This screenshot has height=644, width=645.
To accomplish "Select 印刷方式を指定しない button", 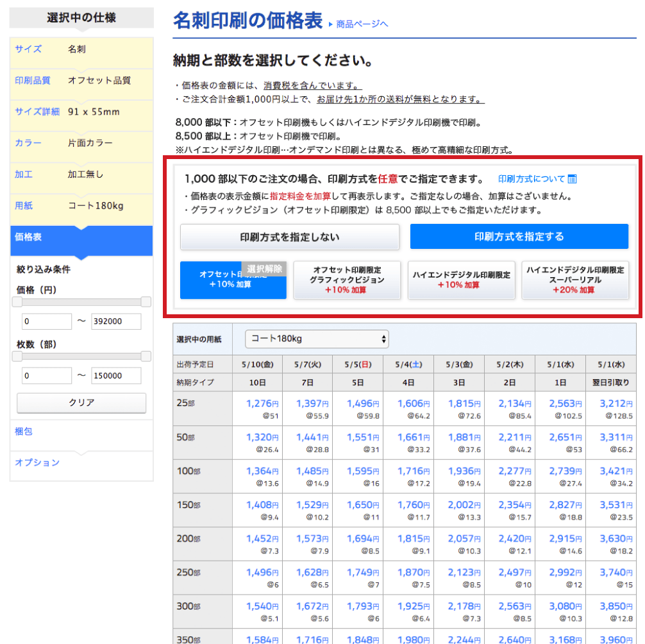I will pos(289,237).
